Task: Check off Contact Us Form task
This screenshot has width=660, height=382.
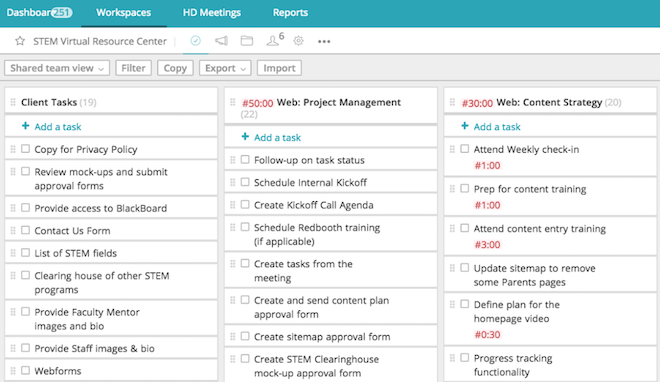Action: point(26,230)
